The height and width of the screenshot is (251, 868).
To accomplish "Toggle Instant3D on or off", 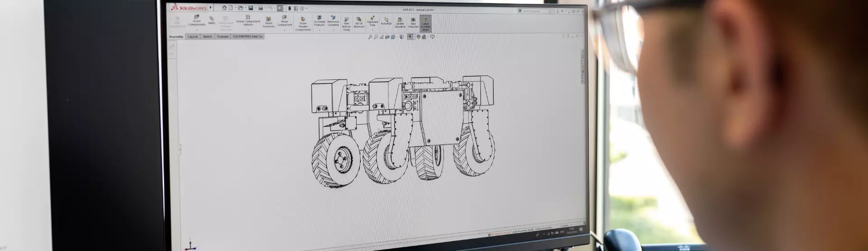I will coord(387,21).
